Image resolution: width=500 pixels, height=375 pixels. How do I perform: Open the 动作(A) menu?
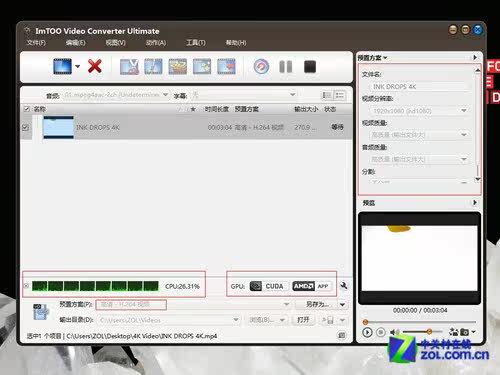pos(156,43)
